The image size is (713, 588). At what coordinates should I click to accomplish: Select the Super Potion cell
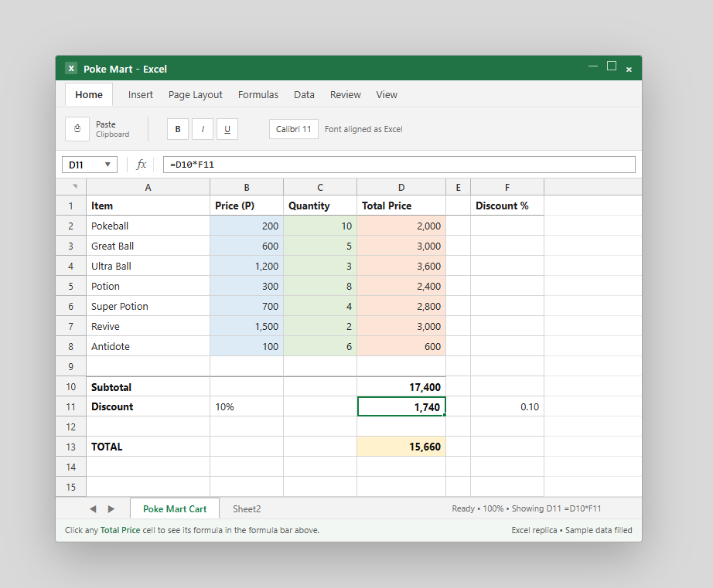coord(148,306)
